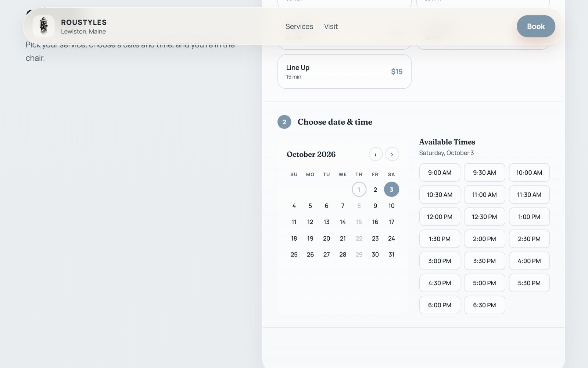Pick the 4:00 PM time
Screen dimensions: 588x368
529,261
